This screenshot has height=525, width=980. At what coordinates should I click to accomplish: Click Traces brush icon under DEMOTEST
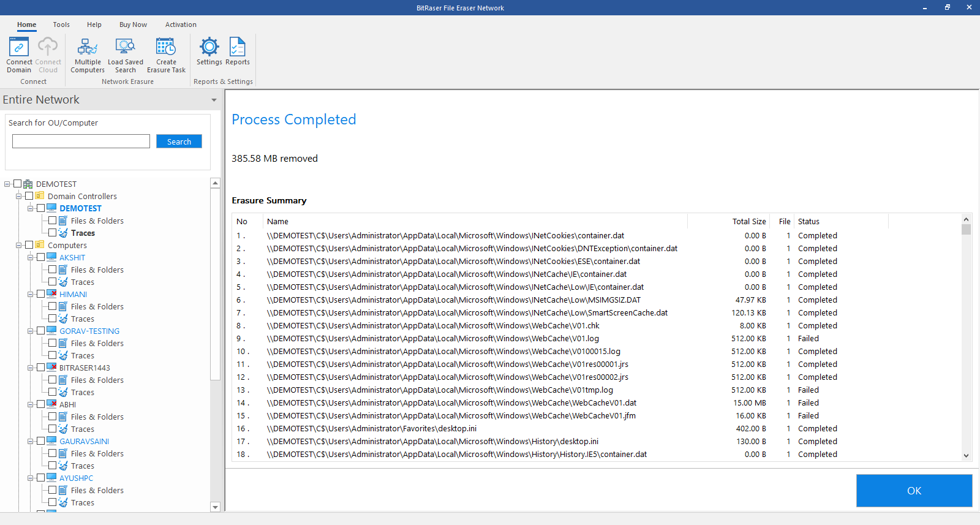click(x=63, y=233)
